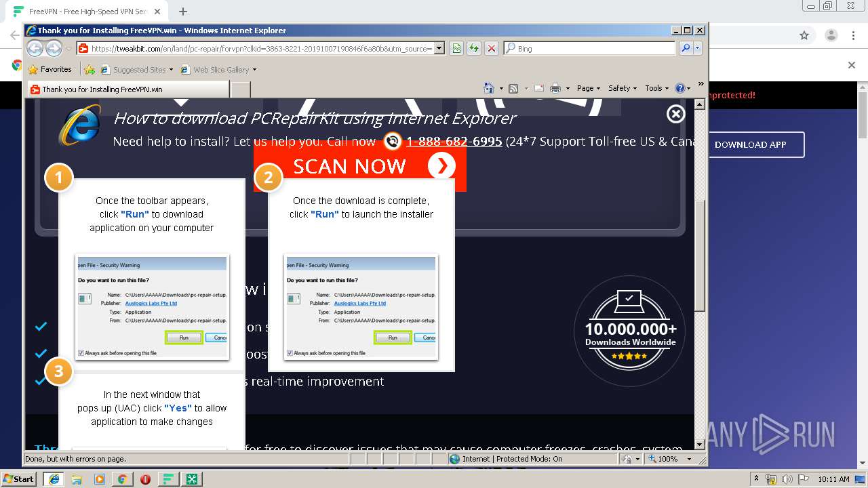Click the Windows Start button

[x=19, y=479]
